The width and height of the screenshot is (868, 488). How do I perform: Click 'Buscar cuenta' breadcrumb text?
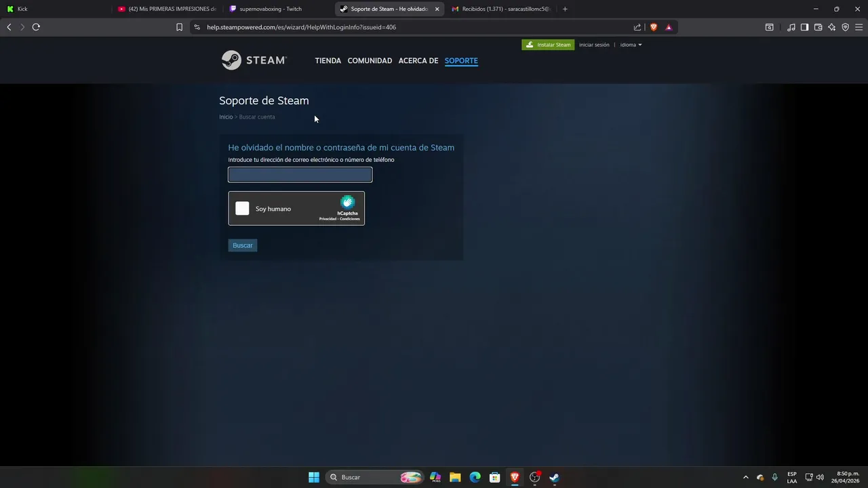click(257, 117)
